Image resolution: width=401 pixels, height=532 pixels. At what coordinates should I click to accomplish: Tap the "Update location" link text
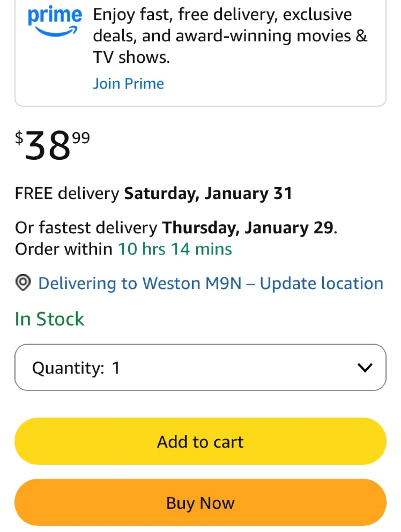[321, 283]
